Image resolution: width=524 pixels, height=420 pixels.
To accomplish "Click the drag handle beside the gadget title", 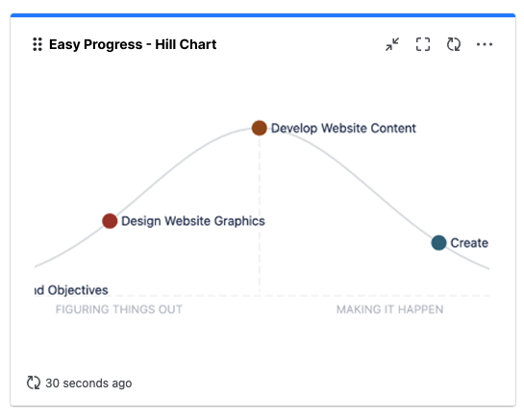I will [37, 44].
